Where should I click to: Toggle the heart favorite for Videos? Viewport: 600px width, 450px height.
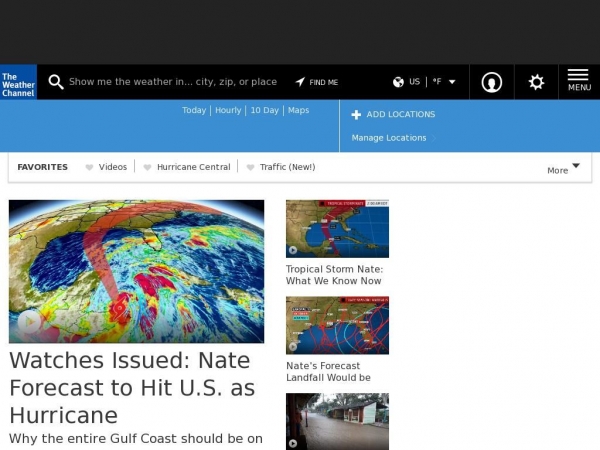pos(89,167)
